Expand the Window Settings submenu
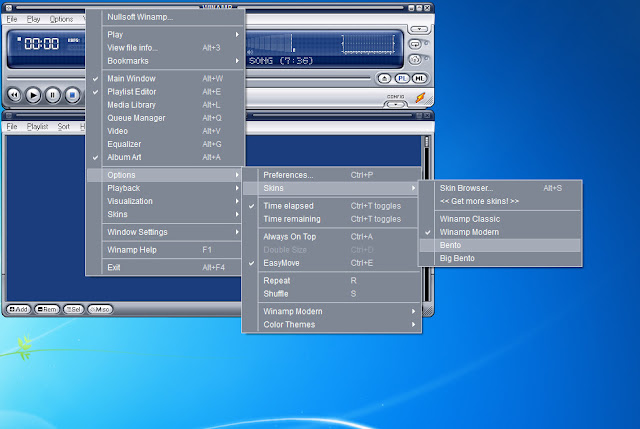This screenshot has width=640, height=429. click(x=165, y=232)
